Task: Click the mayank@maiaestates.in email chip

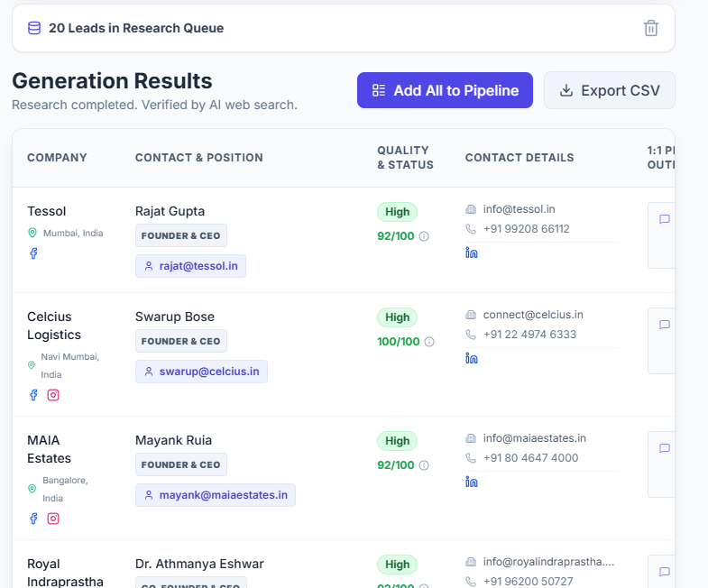Action: pos(216,495)
